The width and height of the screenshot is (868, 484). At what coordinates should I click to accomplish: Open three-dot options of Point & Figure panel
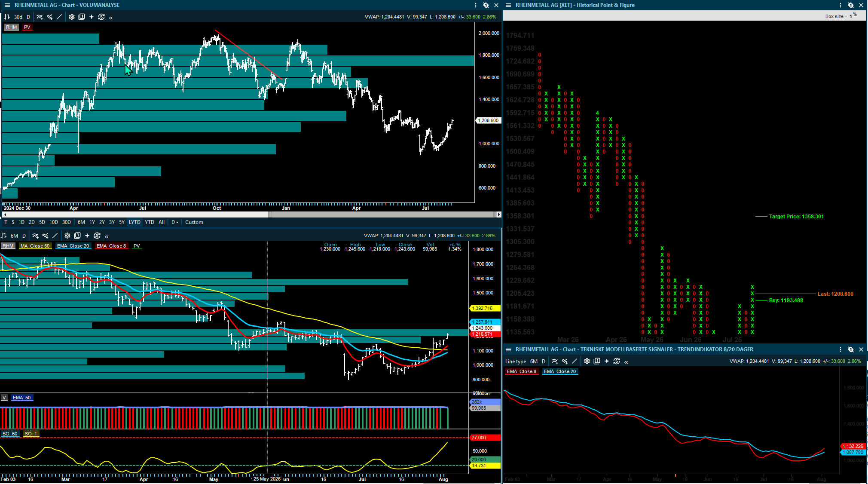click(x=840, y=5)
